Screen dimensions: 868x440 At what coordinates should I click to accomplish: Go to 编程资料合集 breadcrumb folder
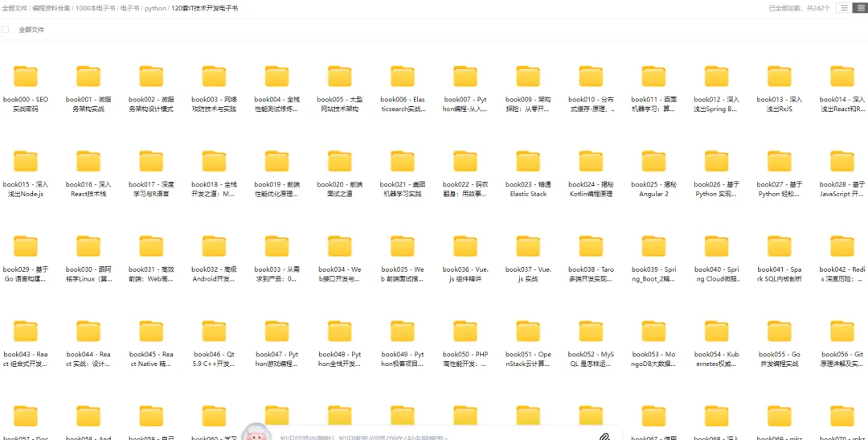click(x=51, y=8)
